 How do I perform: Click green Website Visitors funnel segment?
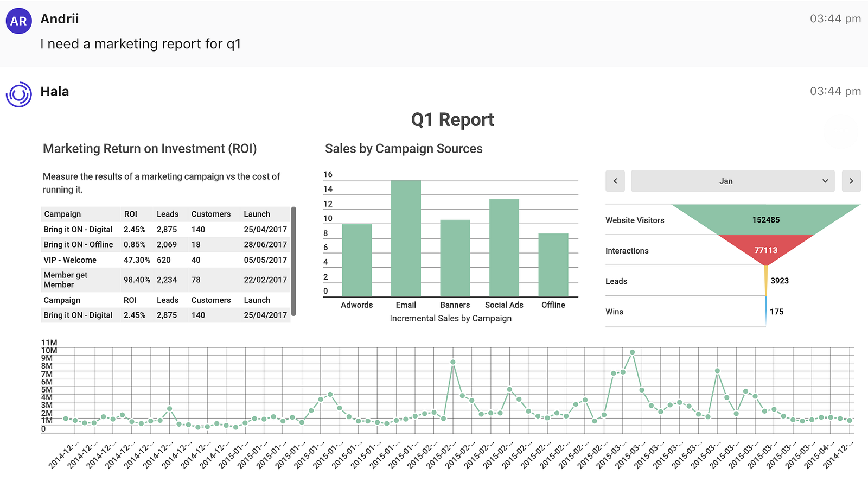(x=765, y=219)
